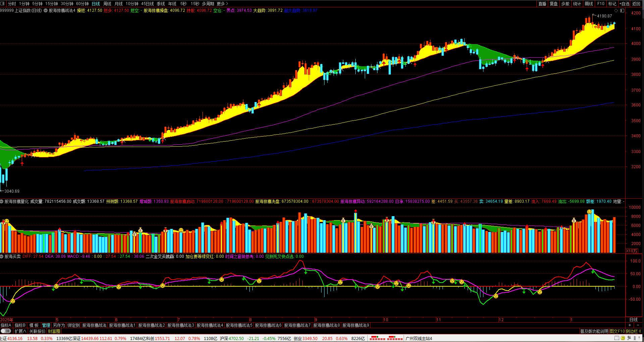Click the double-arrow up icon in status bar
This screenshot has height=342, width=644.
pos(635,338)
